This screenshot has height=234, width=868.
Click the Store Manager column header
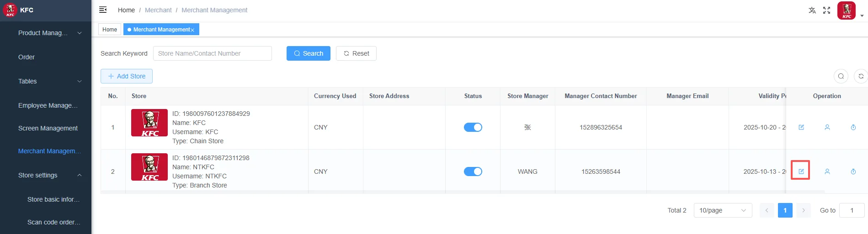[527, 96]
